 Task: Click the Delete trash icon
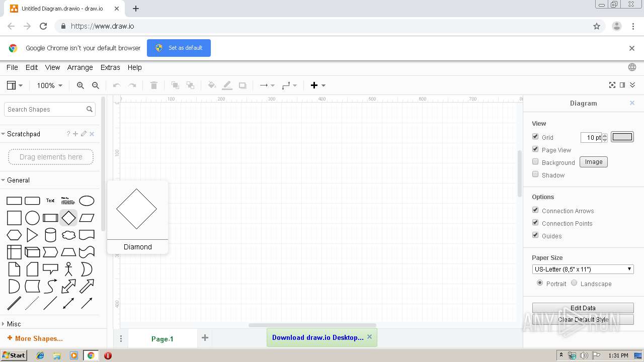(x=154, y=85)
